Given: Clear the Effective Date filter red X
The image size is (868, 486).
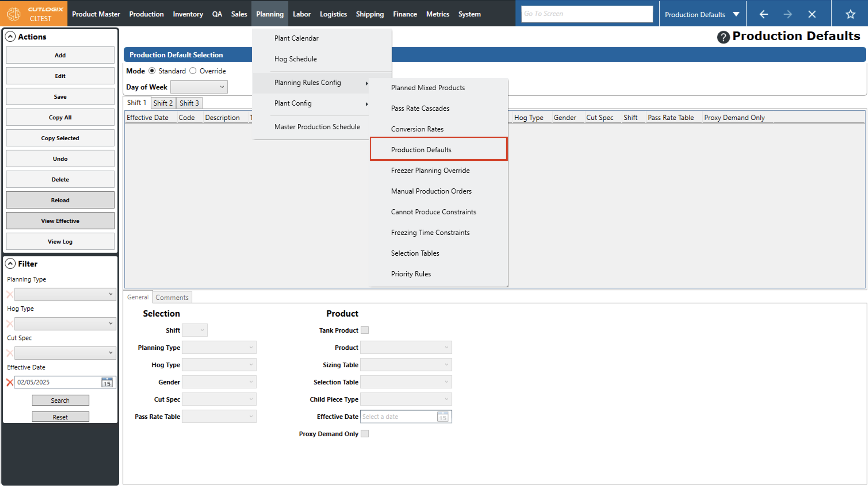Looking at the screenshot, I should (x=10, y=382).
